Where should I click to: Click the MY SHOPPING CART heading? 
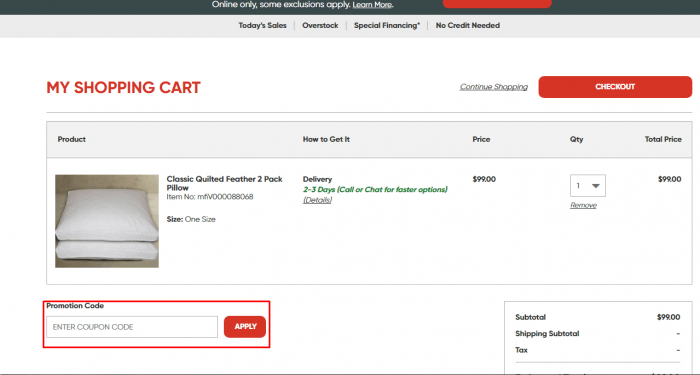coord(124,88)
